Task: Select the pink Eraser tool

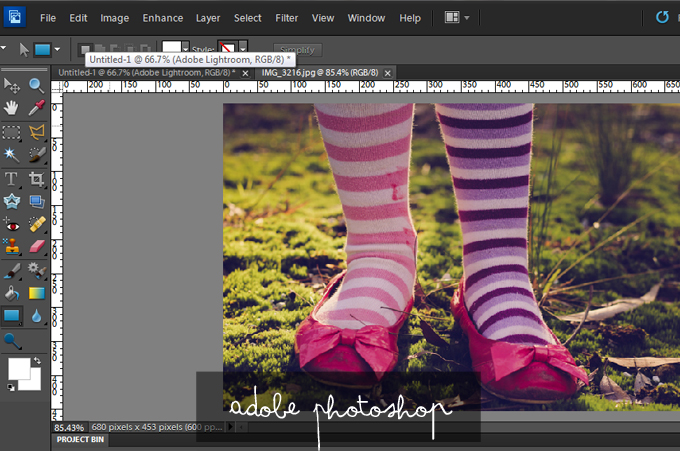Action: (36, 246)
